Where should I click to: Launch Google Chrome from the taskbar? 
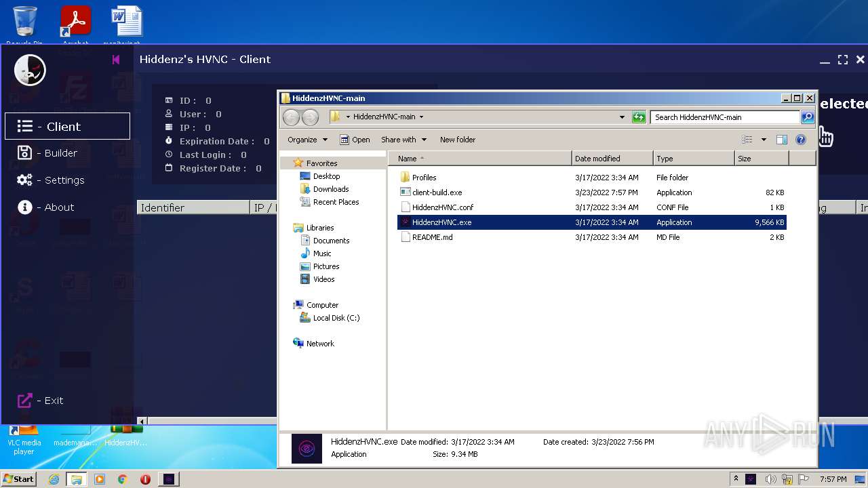tap(122, 479)
